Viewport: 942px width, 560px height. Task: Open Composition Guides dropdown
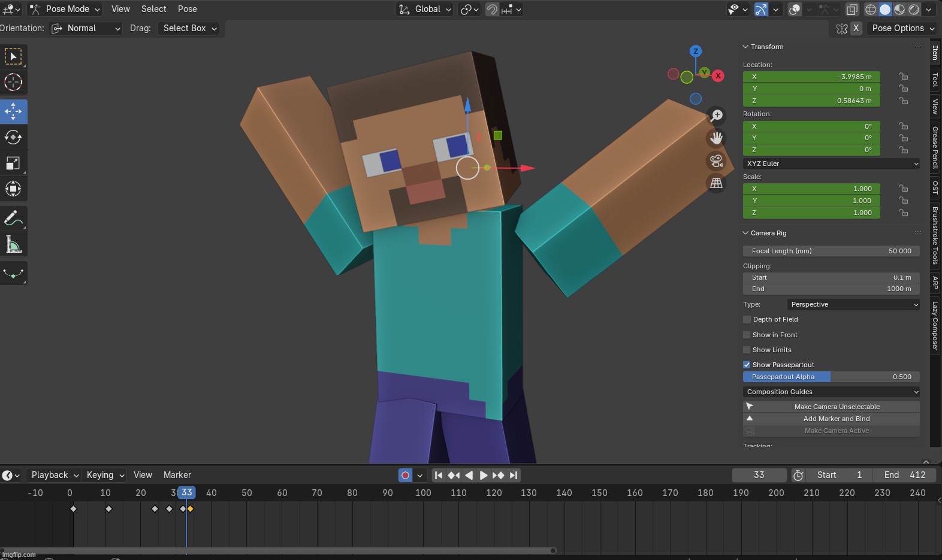coord(831,392)
